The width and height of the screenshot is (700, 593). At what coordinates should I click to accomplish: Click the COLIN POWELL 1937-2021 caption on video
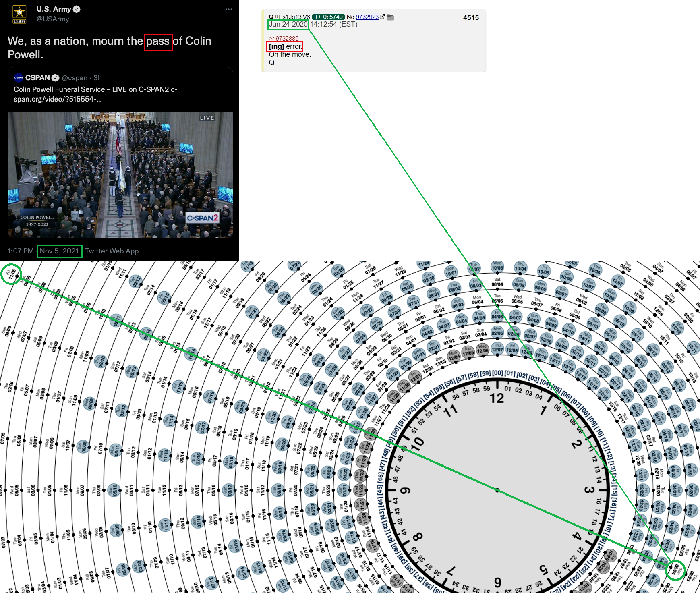click(x=37, y=221)
